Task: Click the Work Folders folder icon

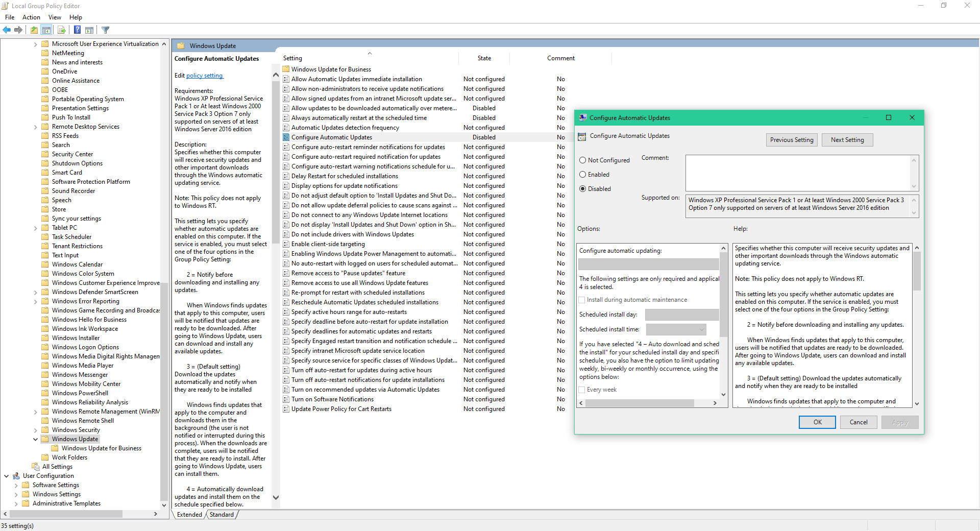Action: 45,457
